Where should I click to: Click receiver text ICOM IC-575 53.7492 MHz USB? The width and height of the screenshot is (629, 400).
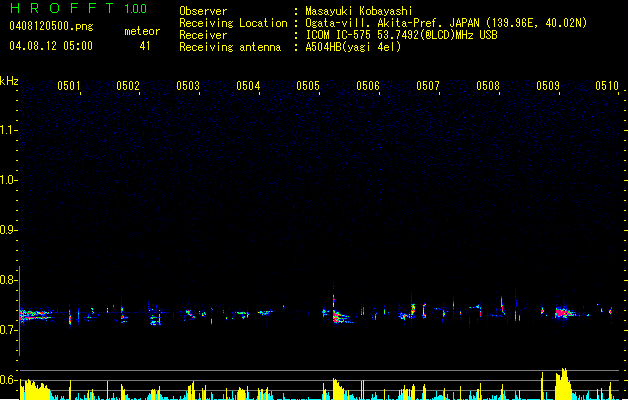point(401,35)
